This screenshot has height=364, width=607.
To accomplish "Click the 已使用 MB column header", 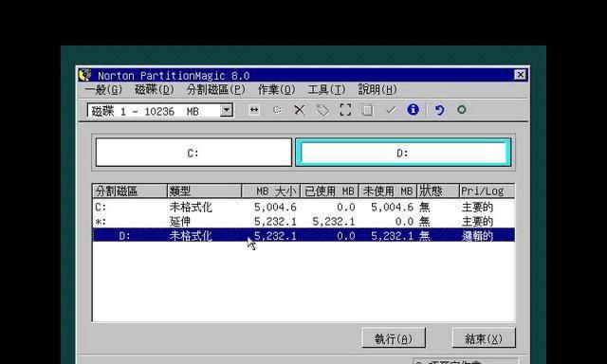I will 329,191.
